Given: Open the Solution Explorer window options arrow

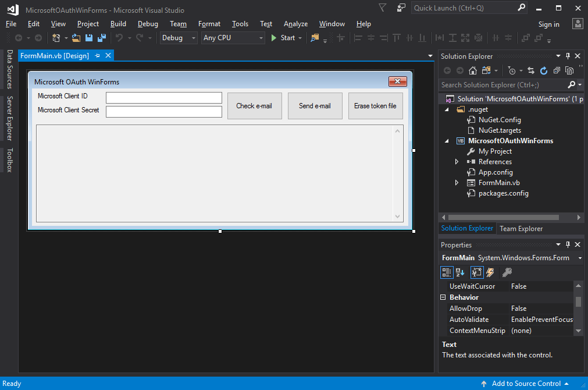Looking at the screenshot, I should [x=558, y=56].
